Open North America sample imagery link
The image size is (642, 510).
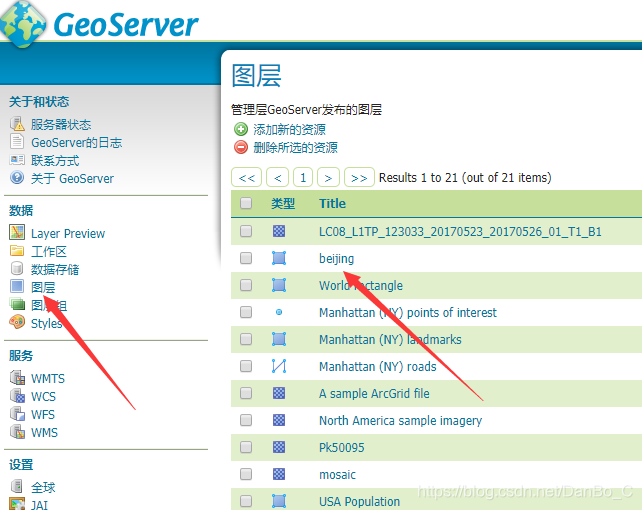pos(400,420)
